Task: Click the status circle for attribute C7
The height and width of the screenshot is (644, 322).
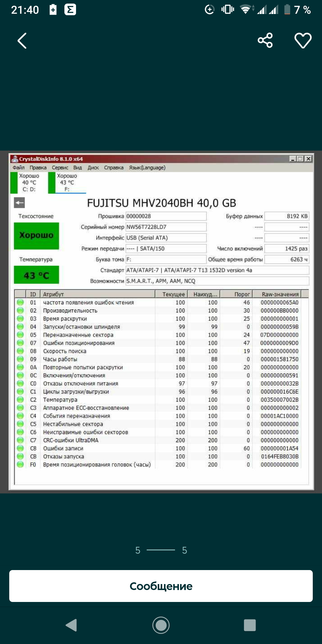Action: point(20,440)
